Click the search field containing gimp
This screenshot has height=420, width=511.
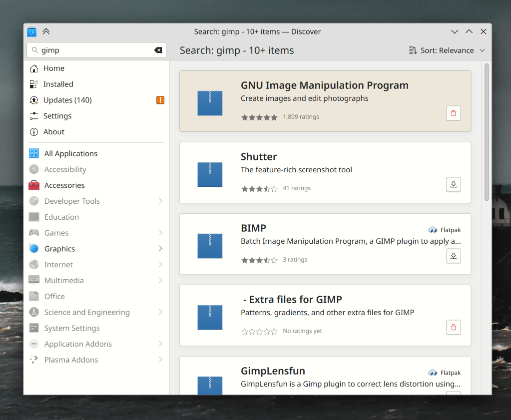[95, 50]
